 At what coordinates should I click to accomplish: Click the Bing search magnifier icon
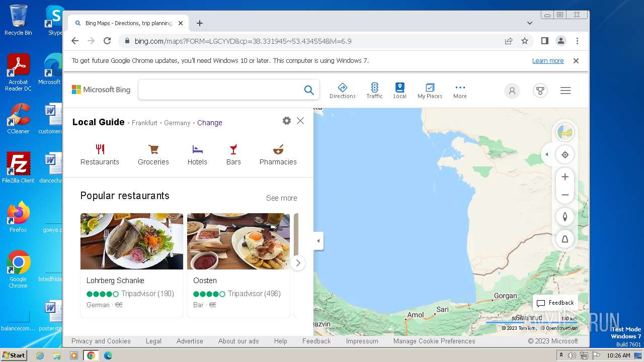pyautogui.click(x=309, y=90)
